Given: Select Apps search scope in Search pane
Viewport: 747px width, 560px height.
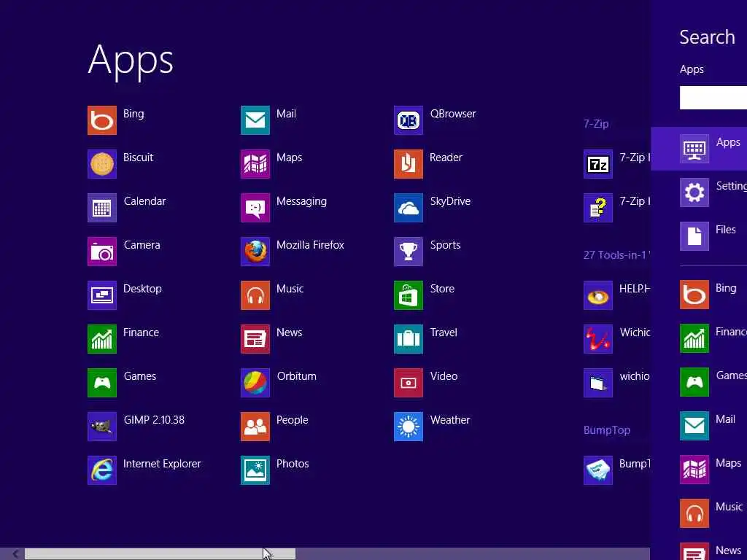Looking at the screenshot, I should tap(699, 149).
